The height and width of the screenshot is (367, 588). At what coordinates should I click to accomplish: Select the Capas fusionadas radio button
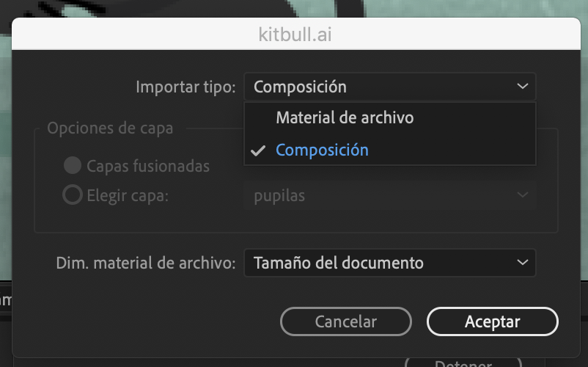[73, 165]
